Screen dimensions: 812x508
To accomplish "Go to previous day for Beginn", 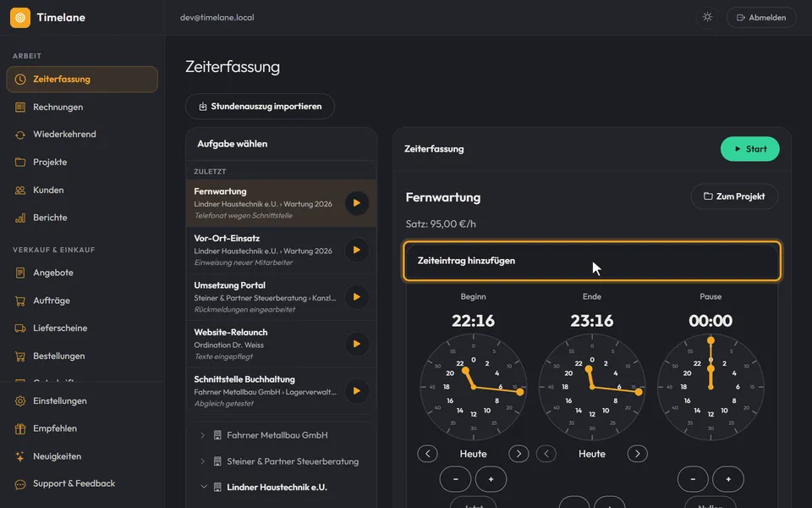I will (427, 454).
